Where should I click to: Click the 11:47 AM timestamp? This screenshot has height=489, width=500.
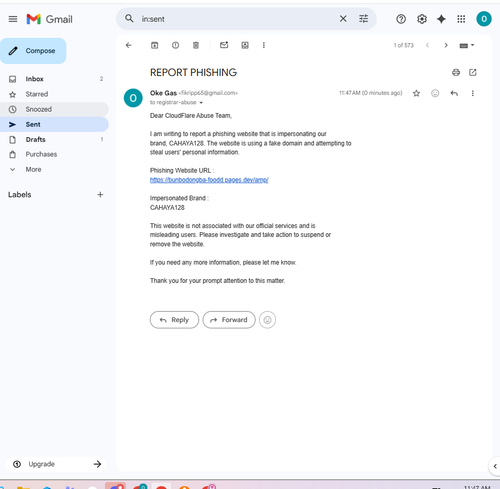coord(371,93)
